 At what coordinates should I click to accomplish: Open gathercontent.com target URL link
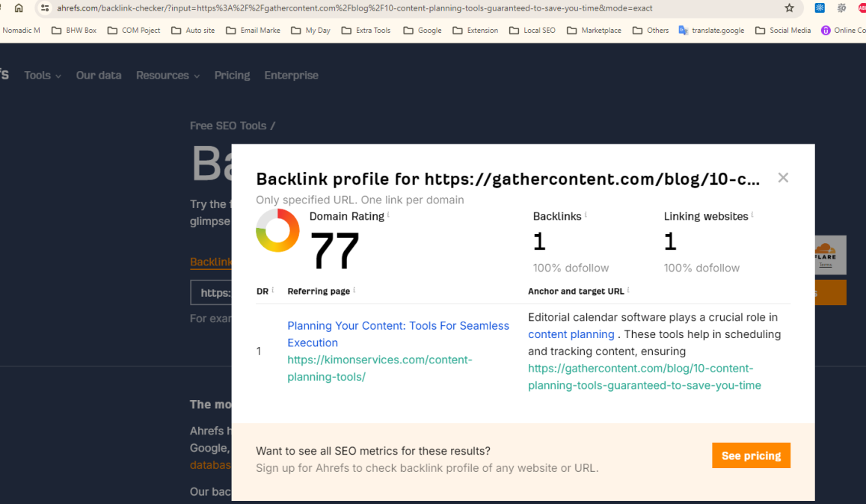point(644,376)
